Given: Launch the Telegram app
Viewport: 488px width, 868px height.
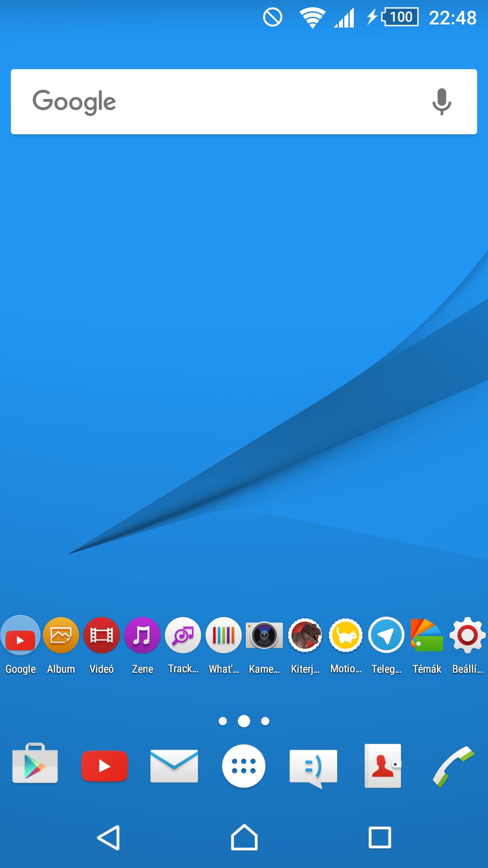Looking at the screenshot, I should pyautogui.click(x=386, y=636).
